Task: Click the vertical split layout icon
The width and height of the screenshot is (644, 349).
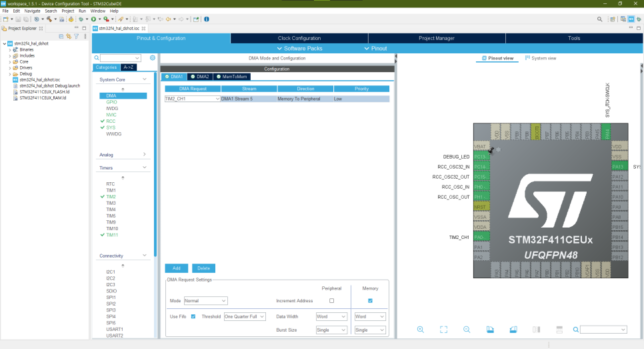Action: click(537, 329)
